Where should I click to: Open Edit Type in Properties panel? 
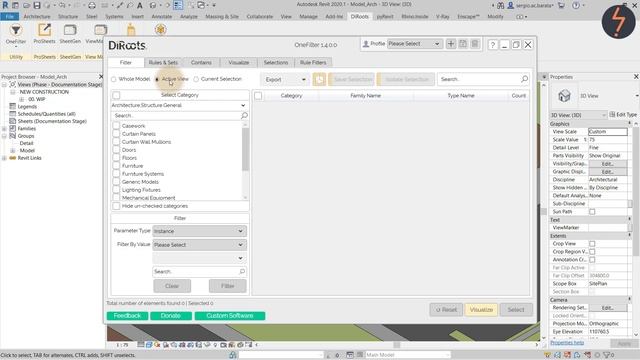(623, 115)
